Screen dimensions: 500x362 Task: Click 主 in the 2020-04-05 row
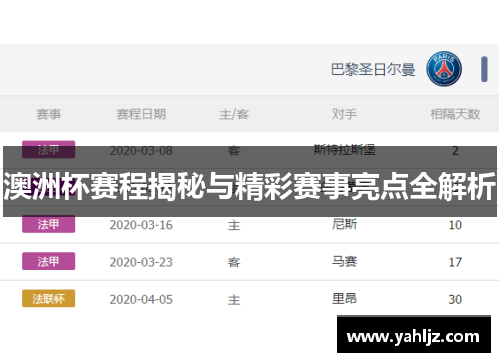click(x=234, y=300)
